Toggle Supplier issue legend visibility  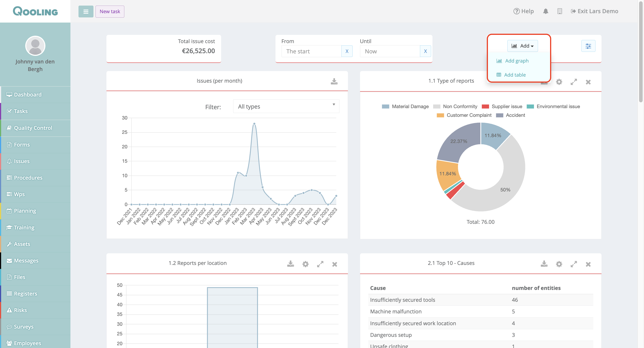[506, 106]
